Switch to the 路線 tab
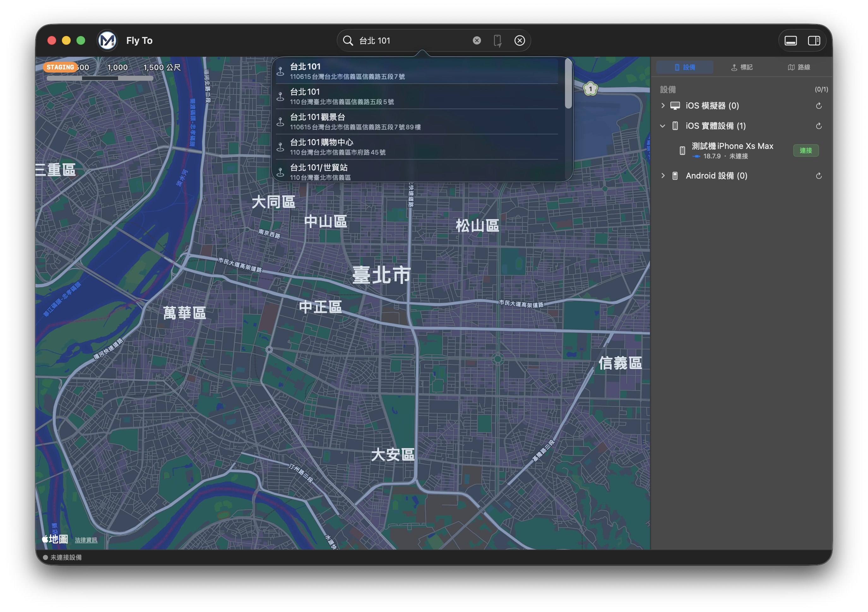 pos(799,67)
